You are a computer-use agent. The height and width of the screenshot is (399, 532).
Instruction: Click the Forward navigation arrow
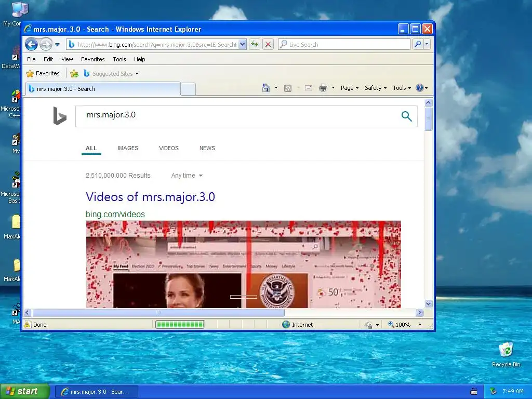coord(46,45)
